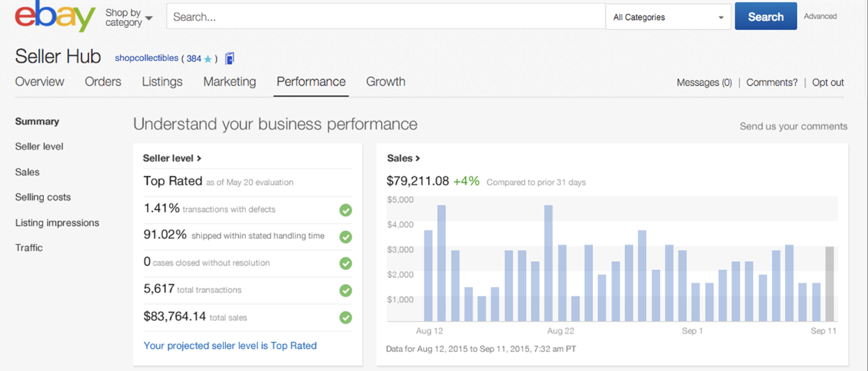
Task: Click the Opt out link
Action: (828, 82)
